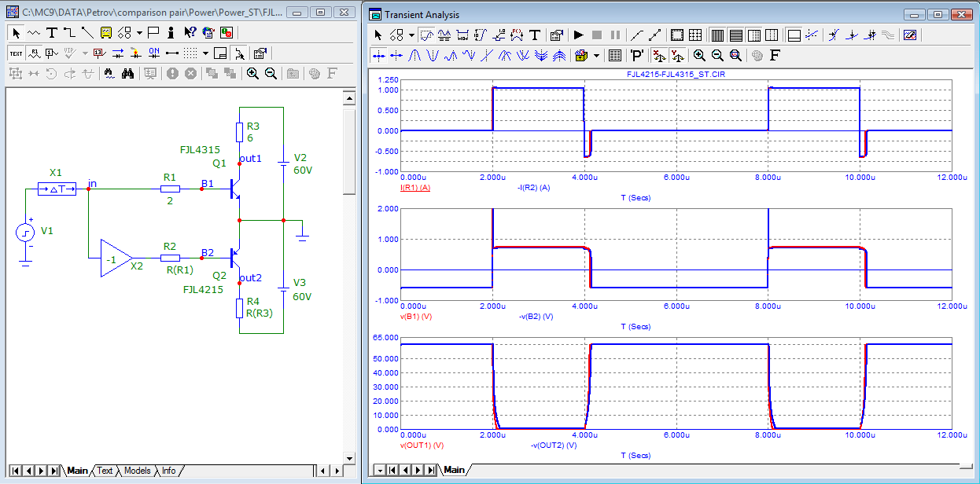
Task: Switch to the Models tab
Action: click(137, 471)
